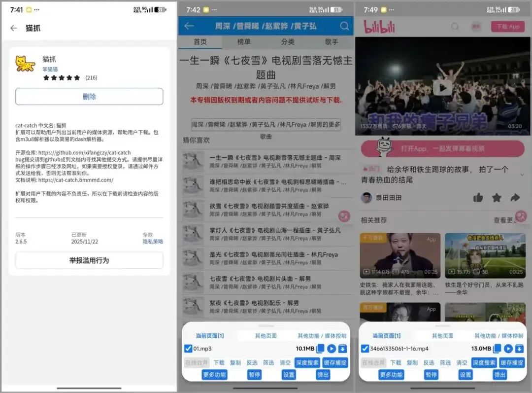Image resolution: width=532 pixels, height=393 pixels.
Task: Download 01.mp3 with its download icon
Action: 343,349
